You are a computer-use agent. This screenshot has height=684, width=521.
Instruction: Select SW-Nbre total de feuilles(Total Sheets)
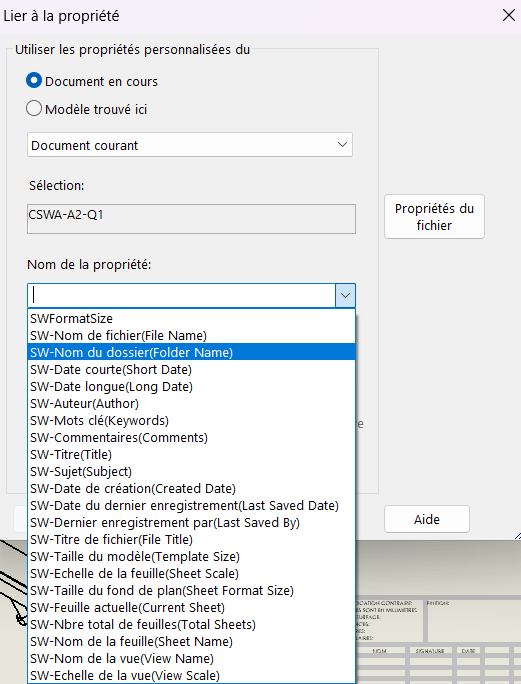[192, 625]
